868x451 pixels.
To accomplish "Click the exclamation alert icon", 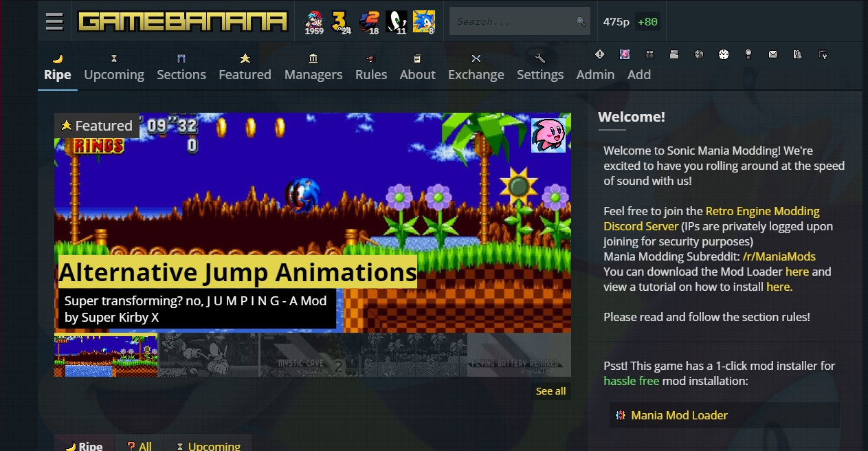I will (x=599, y=54).
